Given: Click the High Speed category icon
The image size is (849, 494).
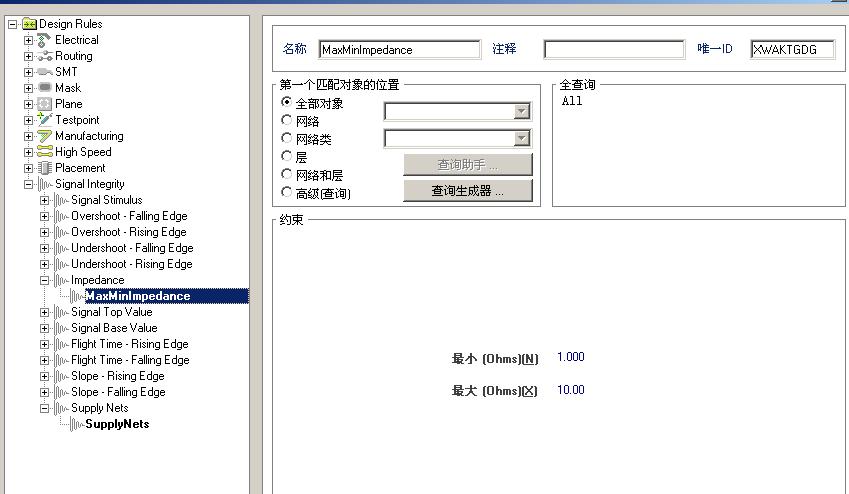Looking at the screenshot, I should pos(44,152).
